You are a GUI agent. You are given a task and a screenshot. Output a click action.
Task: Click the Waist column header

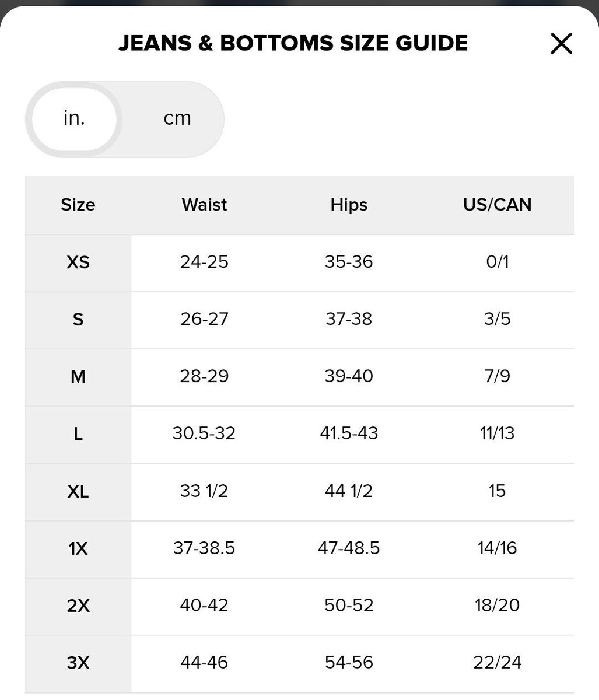(204, 205)
